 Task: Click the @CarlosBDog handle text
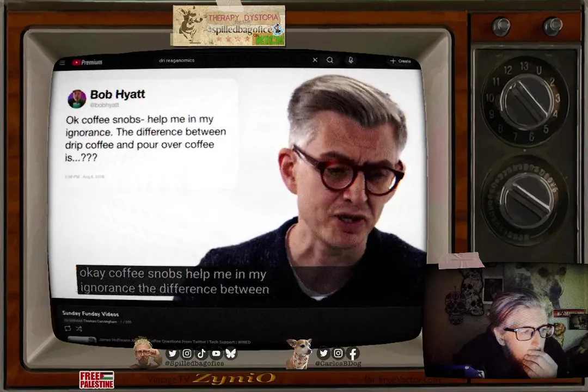tap(338, 364)
